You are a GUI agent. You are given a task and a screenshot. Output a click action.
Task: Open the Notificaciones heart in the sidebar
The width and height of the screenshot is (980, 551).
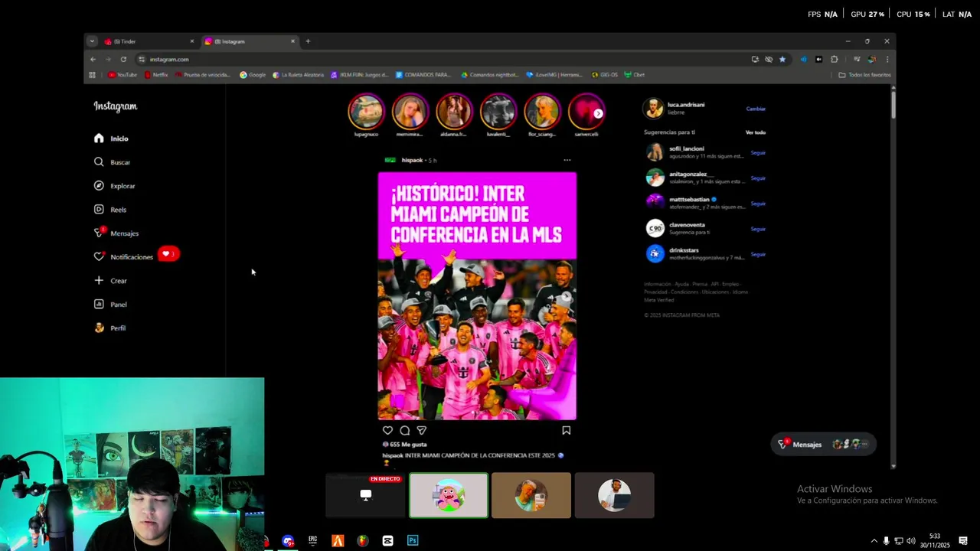[x=99, y=257]
